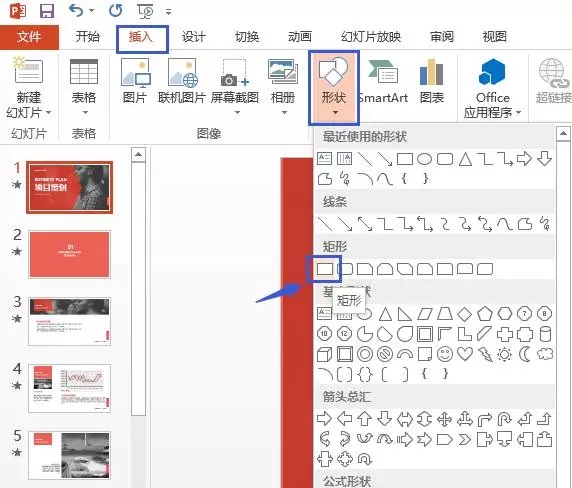Click the SmartArt button

pos(383,81)
